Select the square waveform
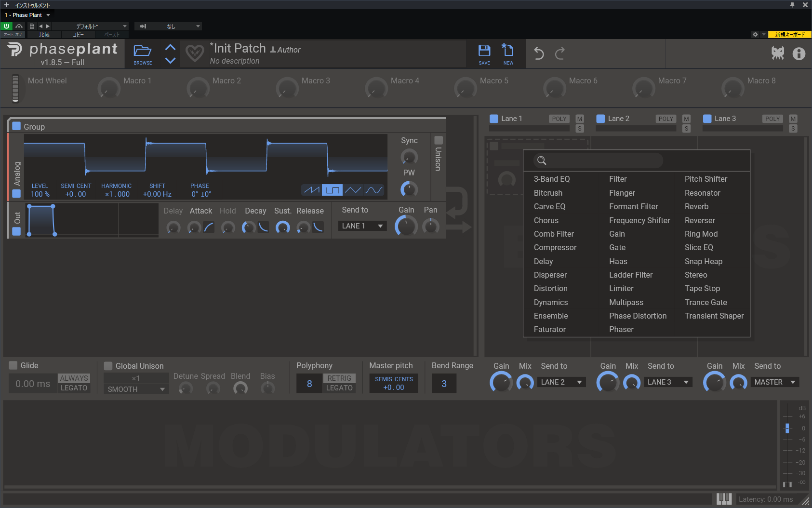 pyautogui.click(x=333, y=190)
